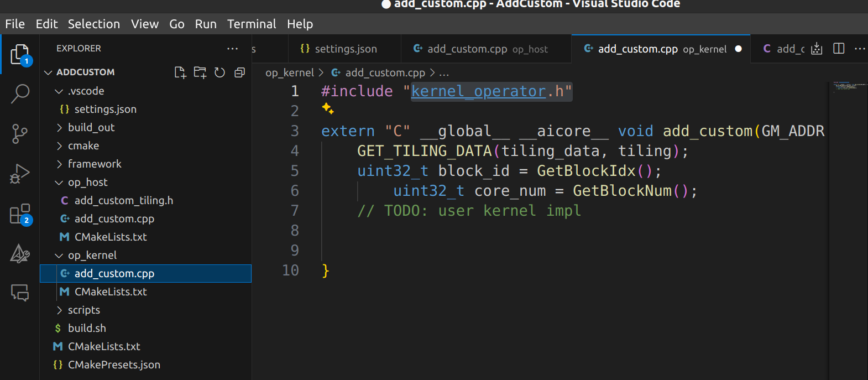Place cursor on the TODO comment line
Viewport: 868px width, 380px height.
469,211
